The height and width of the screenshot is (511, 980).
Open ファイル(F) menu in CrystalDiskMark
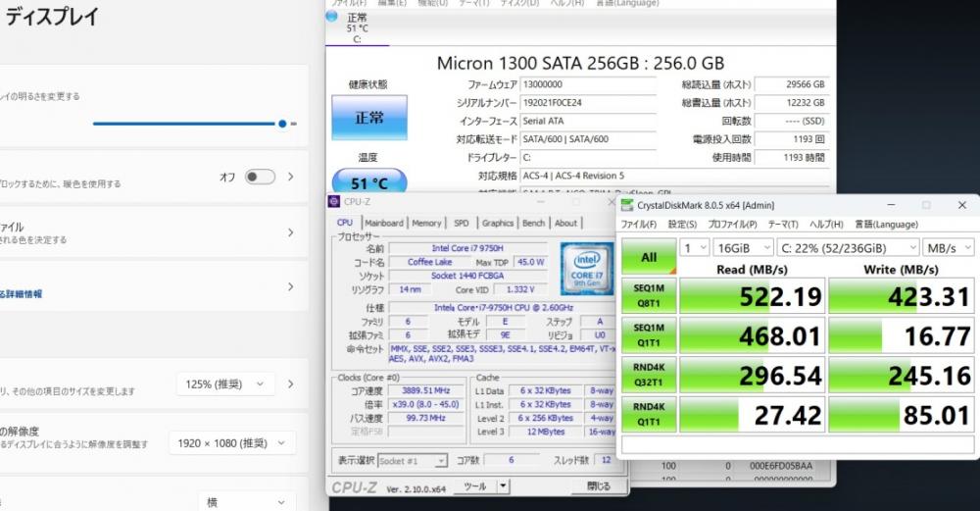(639, 225)
